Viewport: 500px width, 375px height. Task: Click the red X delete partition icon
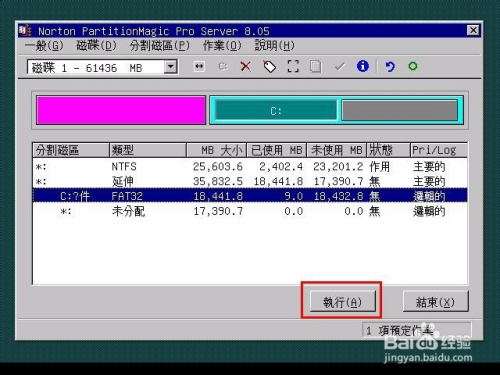(x=246, y=66)
